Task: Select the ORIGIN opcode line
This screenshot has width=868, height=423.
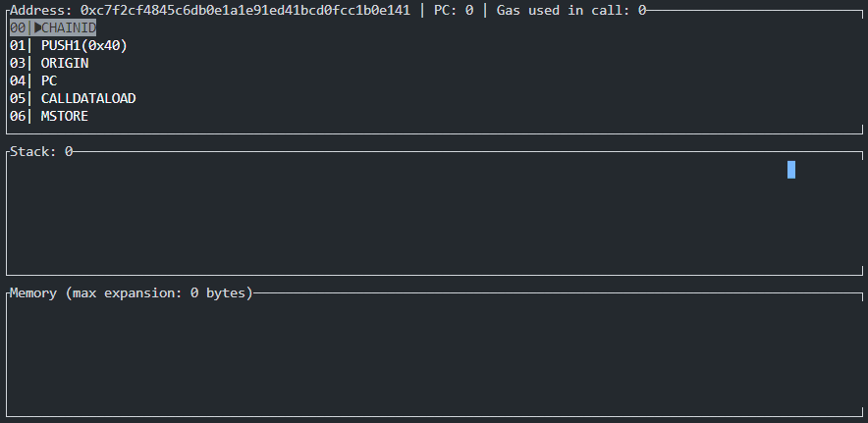Action: coord(65,63)
